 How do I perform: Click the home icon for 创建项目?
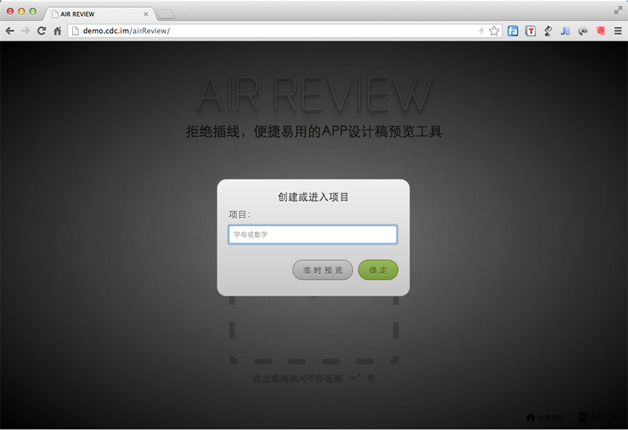coord(530,418)
